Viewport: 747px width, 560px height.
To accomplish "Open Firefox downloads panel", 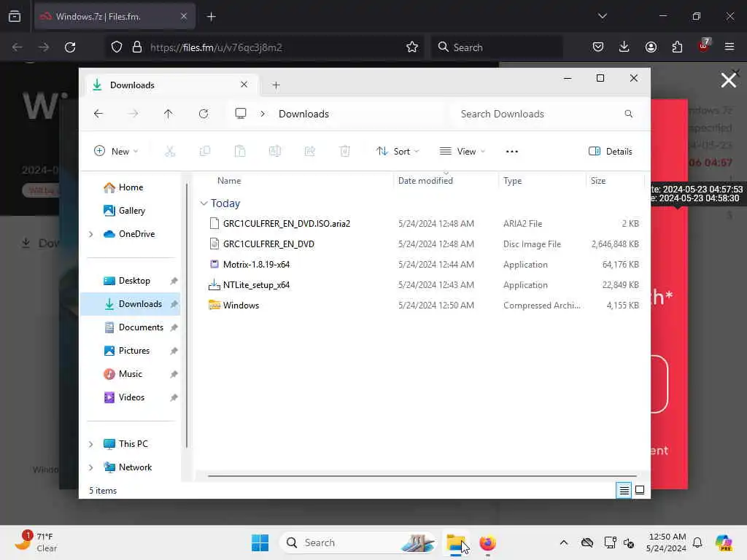I will 624,47.
